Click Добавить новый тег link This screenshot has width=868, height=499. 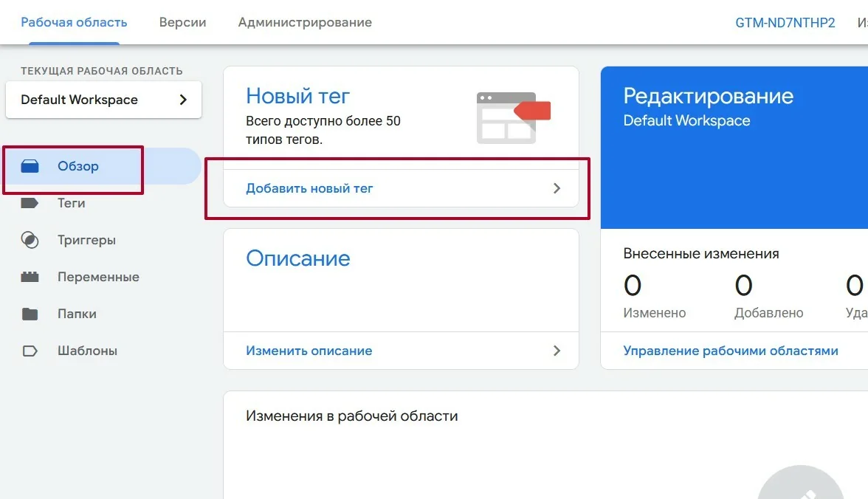click(309, 188)
